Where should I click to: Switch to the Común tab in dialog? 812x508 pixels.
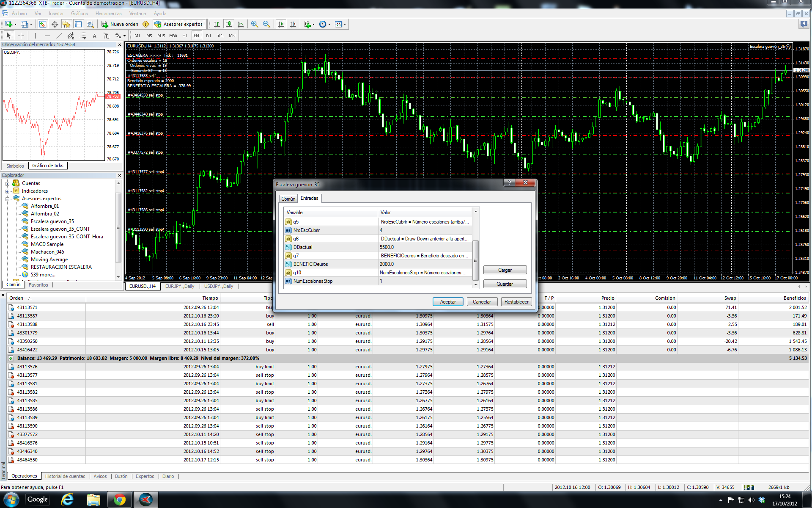click(288, 199)
